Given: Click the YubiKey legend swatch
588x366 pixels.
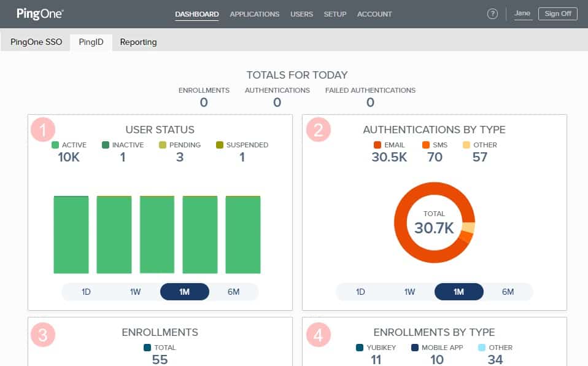Looking at the screenshot, I should pyautogui.click(x=360, y=348).
